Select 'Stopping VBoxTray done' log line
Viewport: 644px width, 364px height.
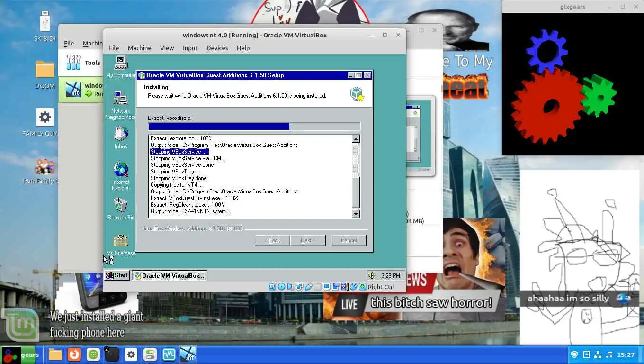[x=179, y=178]
